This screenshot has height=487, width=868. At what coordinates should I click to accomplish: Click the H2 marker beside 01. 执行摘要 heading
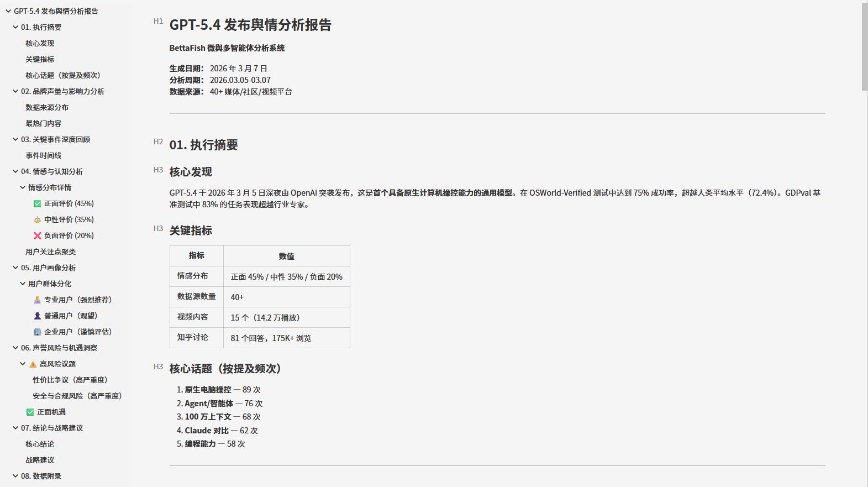tap(158, 142)
